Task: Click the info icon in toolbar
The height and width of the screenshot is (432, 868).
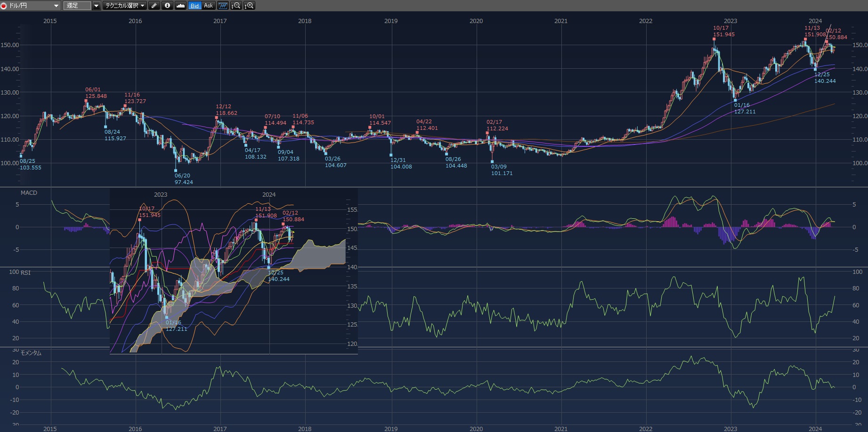Action: (167, 6)
